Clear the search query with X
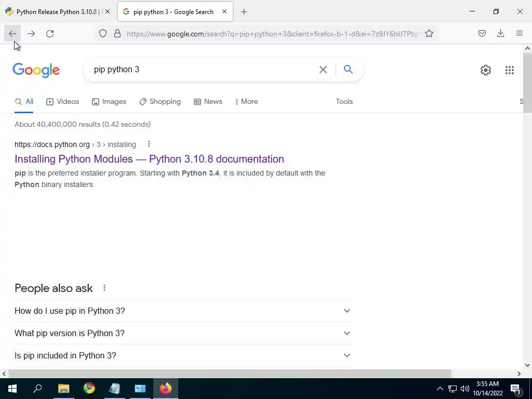Viewport: 532px width, 399px height. coord(323,70)
